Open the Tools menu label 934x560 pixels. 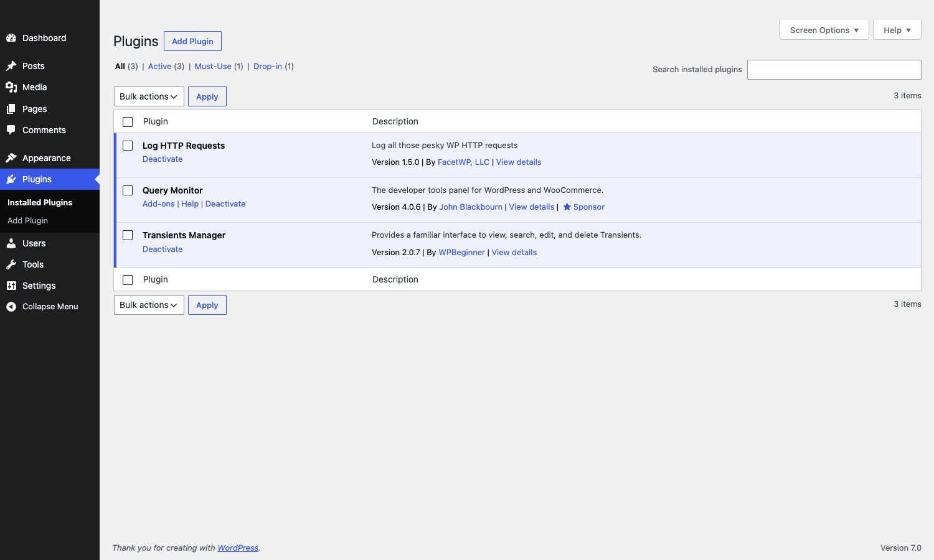point(33,264)
